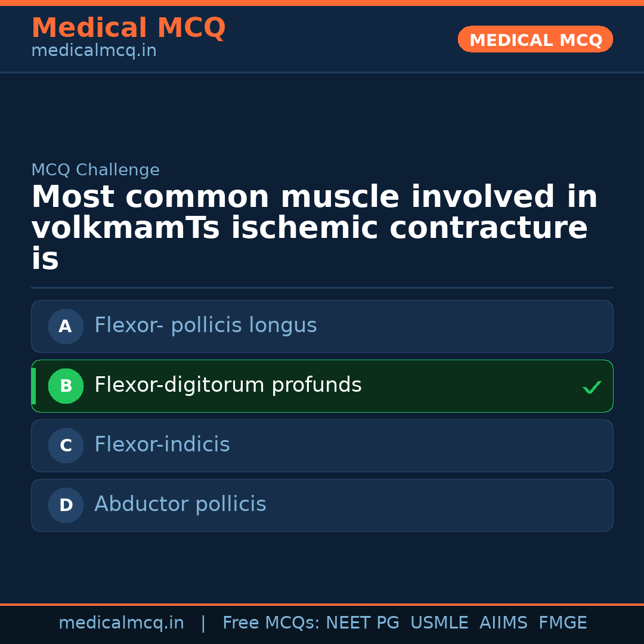Viewport: 644px width, 644px height.
Task: Open the Medical MCQ header title
Action: pyautogui.click(x=128, y=28)
